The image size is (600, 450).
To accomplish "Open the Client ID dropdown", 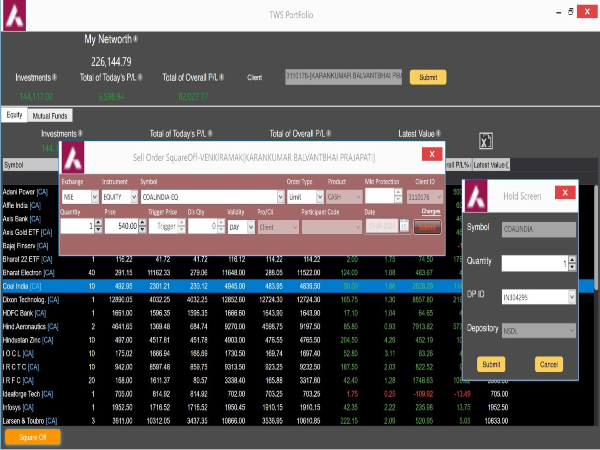I will [439, 197].
